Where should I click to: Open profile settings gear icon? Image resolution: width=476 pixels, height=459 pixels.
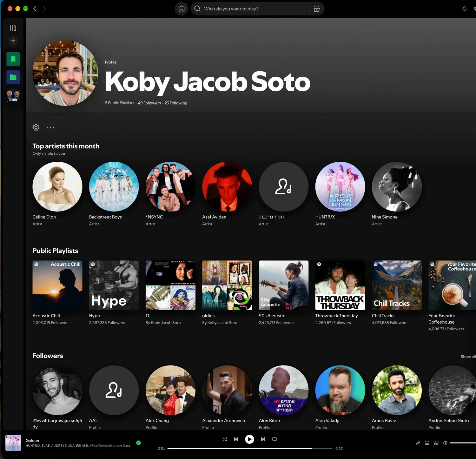[36, 127]
